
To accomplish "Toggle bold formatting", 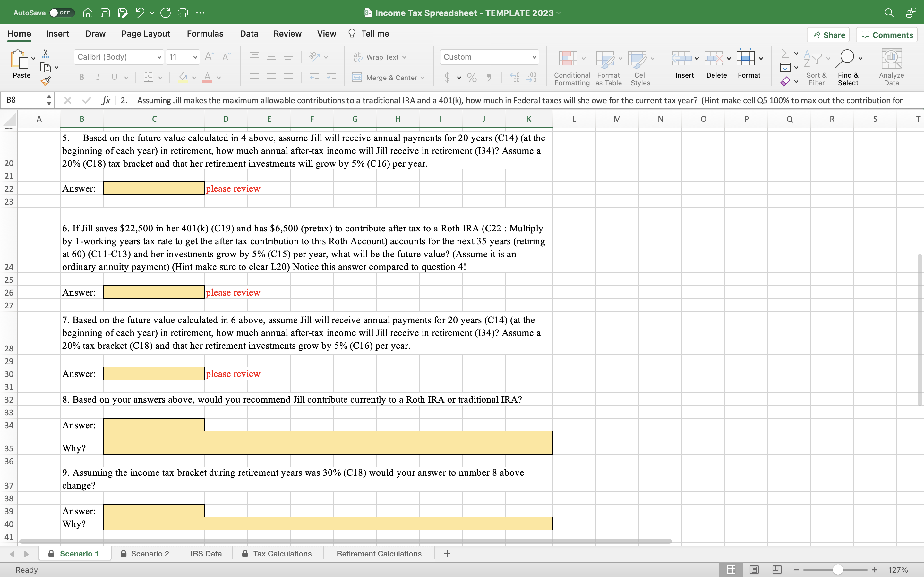I will [x=81, y=77].
